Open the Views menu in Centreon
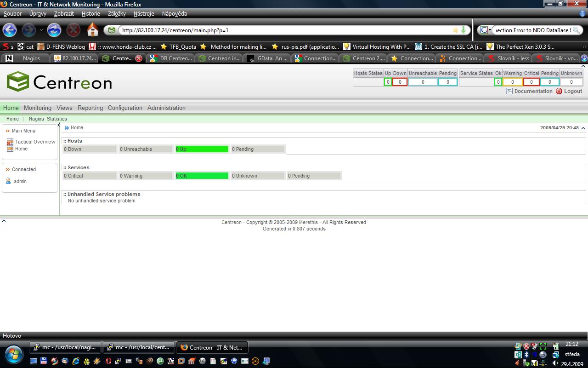This screenshot has width=588, height=368. point(64,108)
